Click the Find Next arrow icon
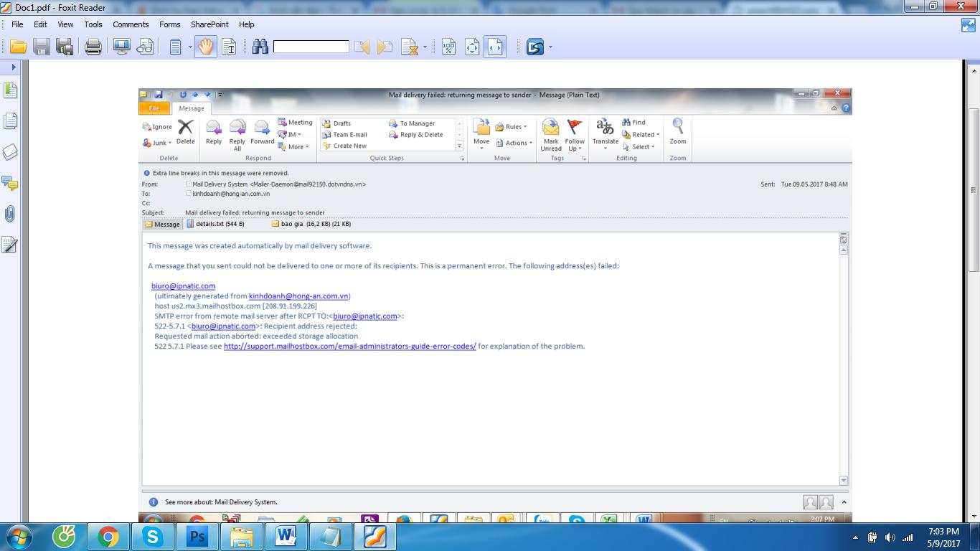The width and height of the screenshot is (980, 551). [x=385, y=47]
